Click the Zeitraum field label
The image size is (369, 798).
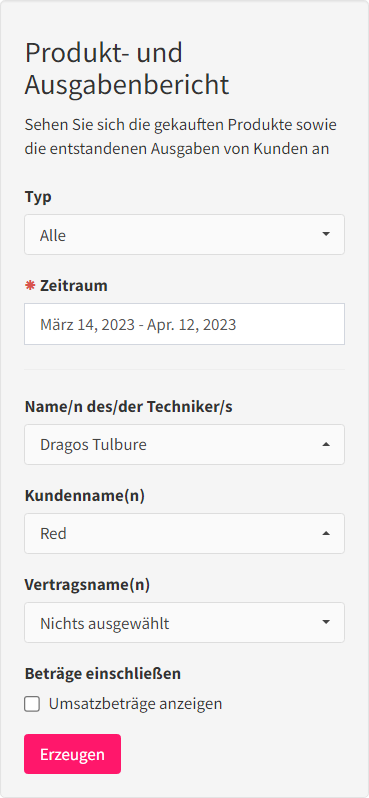pos(74,286)
